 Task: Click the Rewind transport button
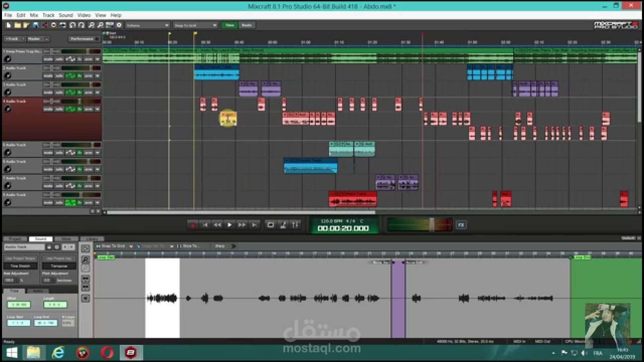217,225
